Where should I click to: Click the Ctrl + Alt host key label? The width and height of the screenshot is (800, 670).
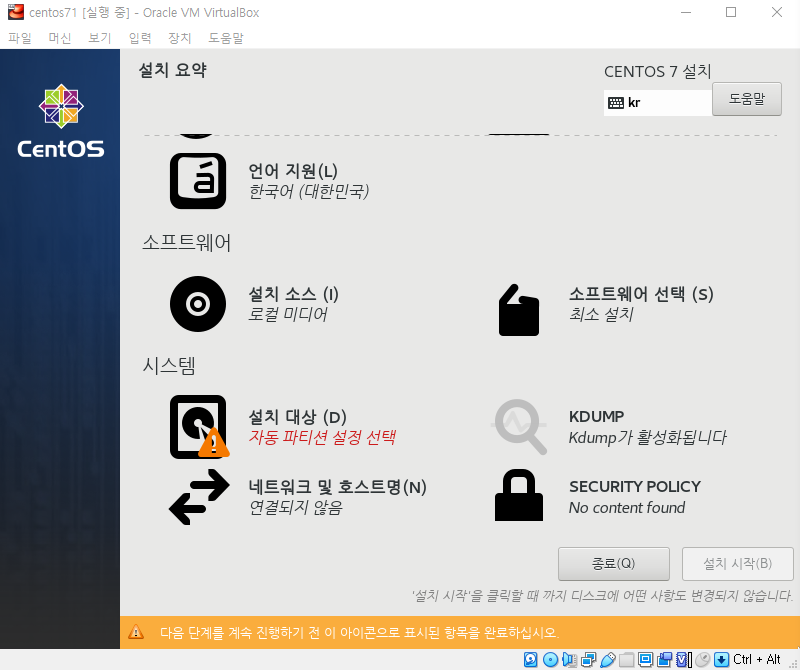point(757,659)
